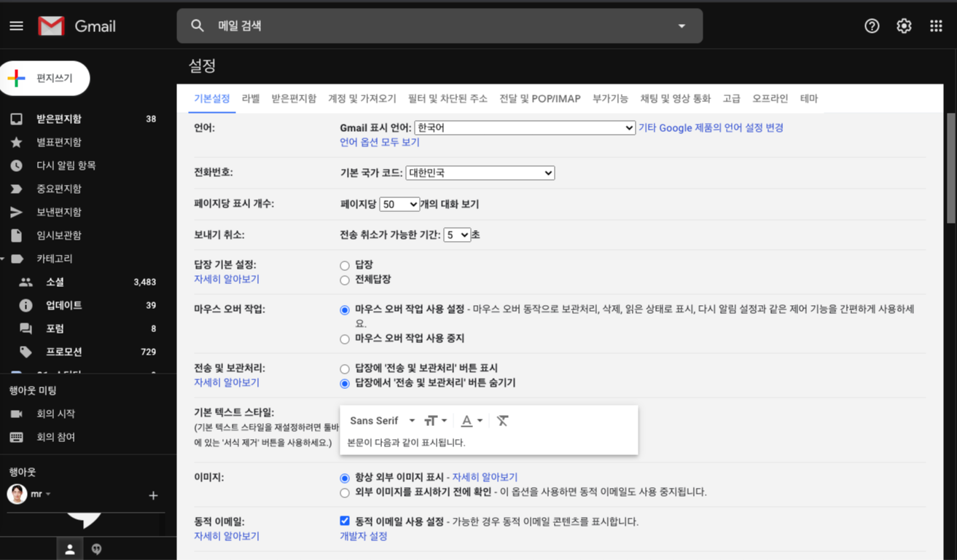
Task: Toggle the 동적 이메일 사용 설정 checkbox
Action: coord(345,521)
